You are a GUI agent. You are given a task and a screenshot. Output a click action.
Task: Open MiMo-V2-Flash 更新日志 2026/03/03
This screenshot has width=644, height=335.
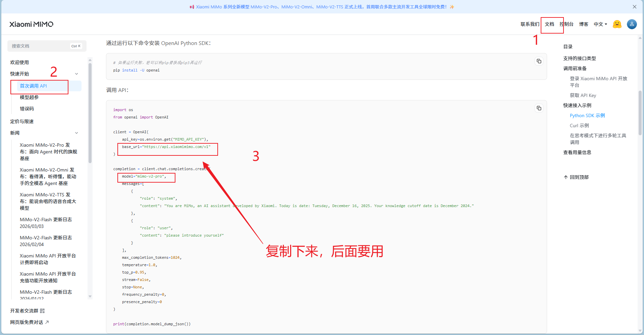coord(46,223)
